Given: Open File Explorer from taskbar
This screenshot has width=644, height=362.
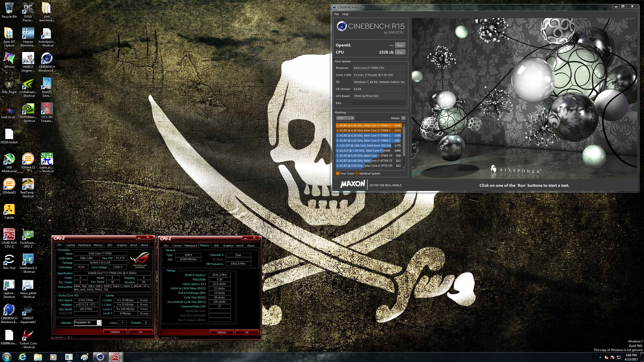Looking at the screenshot, I should click(38, 357).
